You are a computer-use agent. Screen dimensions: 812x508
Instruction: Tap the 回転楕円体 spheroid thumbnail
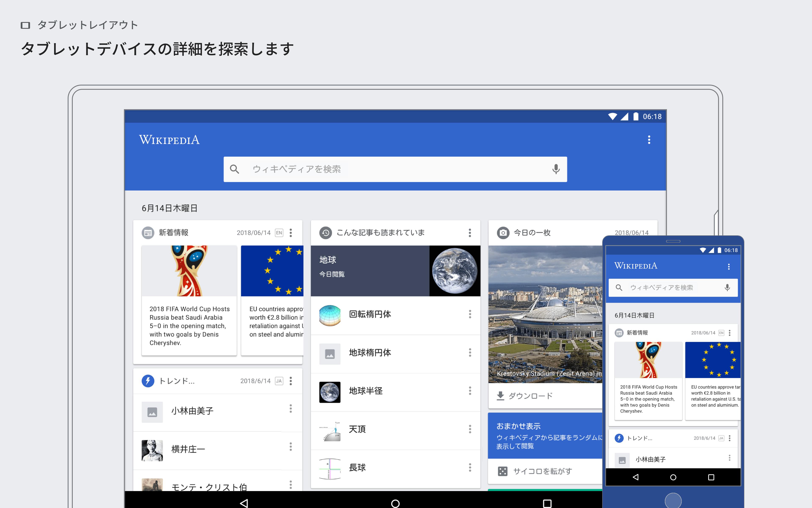coord(329,315)
